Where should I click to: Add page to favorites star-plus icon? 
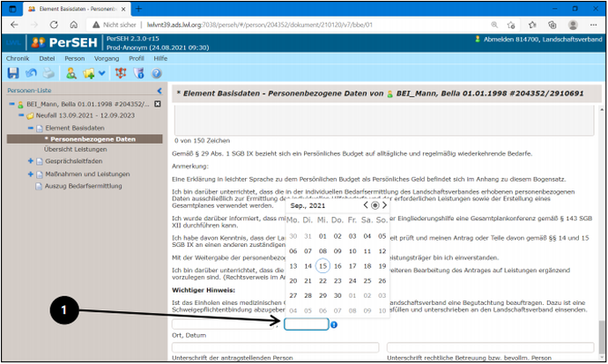point(511,25)
